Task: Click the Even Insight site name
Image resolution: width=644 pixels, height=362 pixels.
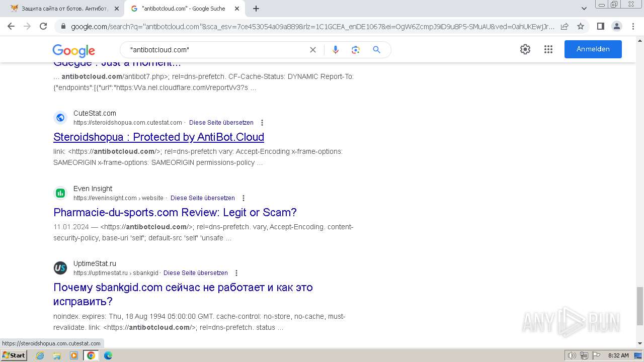Action: point(93,189)
